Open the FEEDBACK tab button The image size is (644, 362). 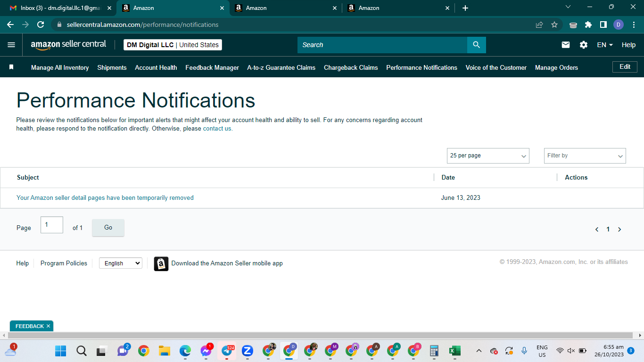pos(30,326)
